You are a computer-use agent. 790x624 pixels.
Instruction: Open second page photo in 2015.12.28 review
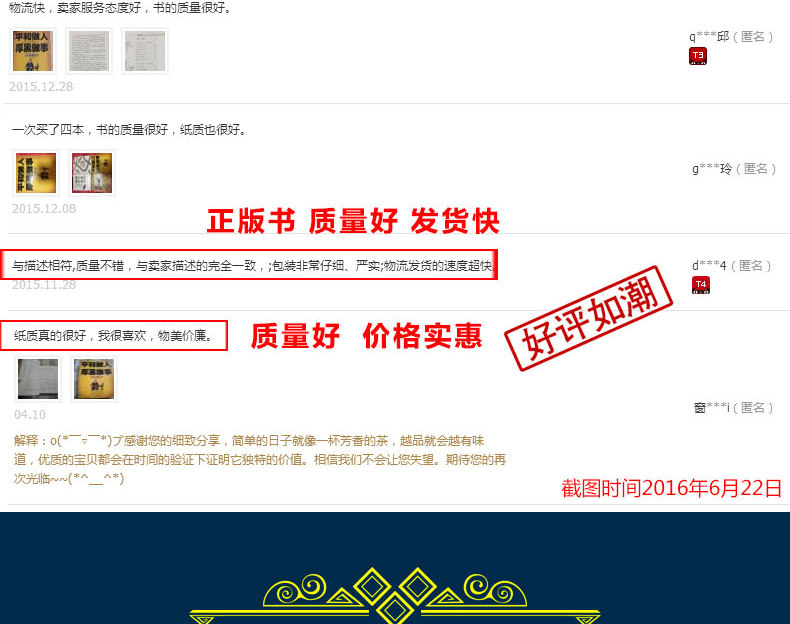click(x=89, y=51)
